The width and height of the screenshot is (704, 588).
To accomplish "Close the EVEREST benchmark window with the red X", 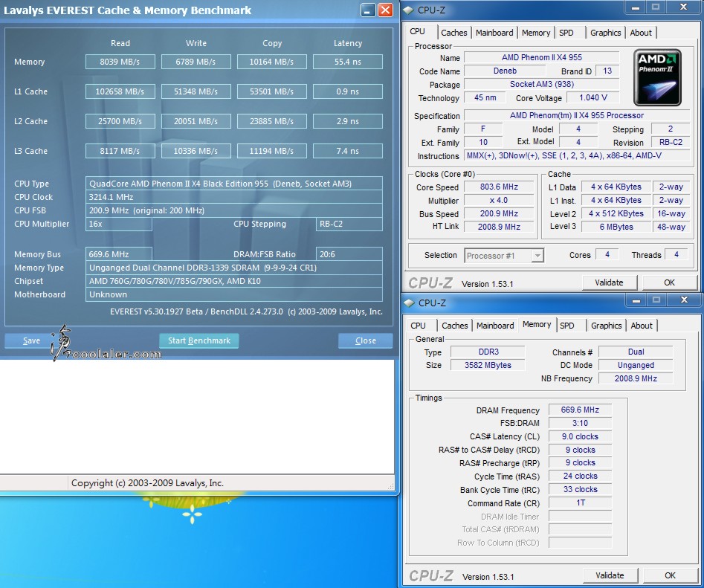I will tap(385, 10).
